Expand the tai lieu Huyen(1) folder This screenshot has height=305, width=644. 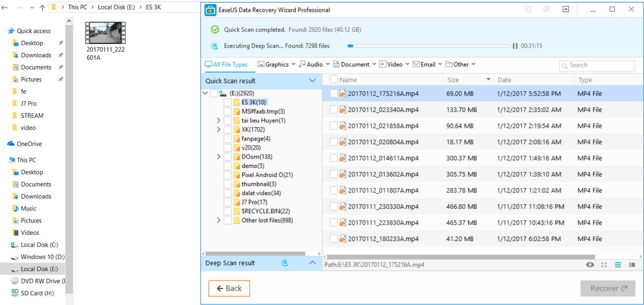[x=219, y=121]
